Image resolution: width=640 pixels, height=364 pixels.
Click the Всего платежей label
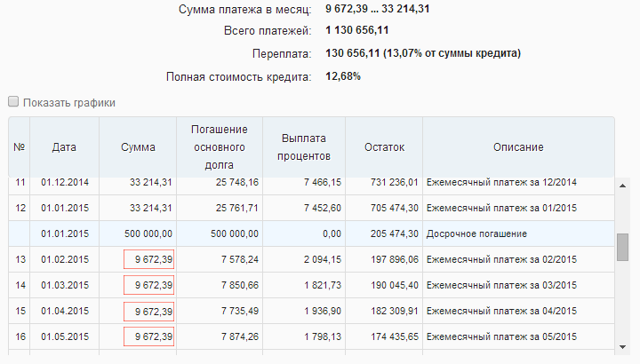pyautogui.click(x=267, y=31)
